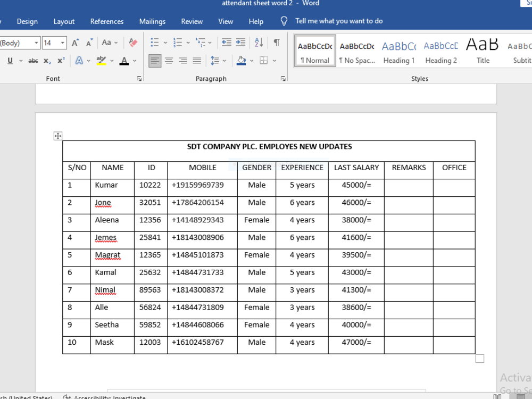Screen dimensions: 532x399
Task: Decrease paragraph indent
Action: pyautogui.click(x=226, y=43)
